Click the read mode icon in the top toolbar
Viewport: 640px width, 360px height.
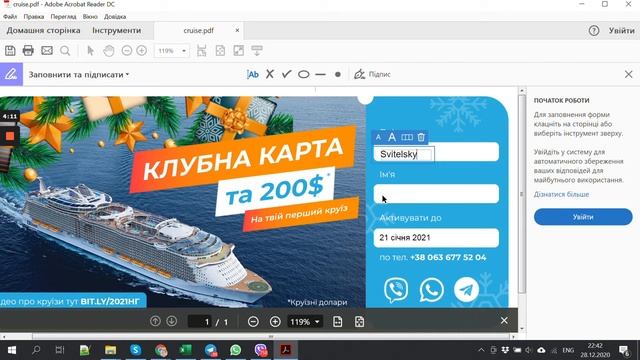[x=257, y=51]
